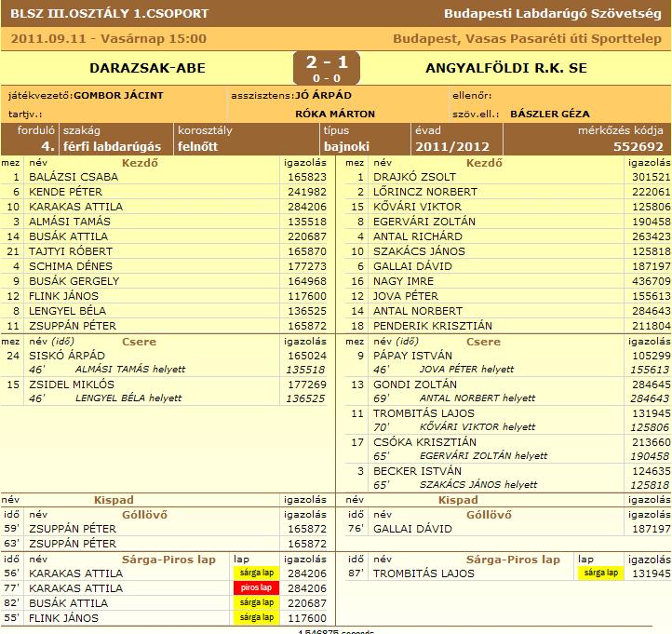Select substitute SISKÓ ÁRPÁD

67,356
